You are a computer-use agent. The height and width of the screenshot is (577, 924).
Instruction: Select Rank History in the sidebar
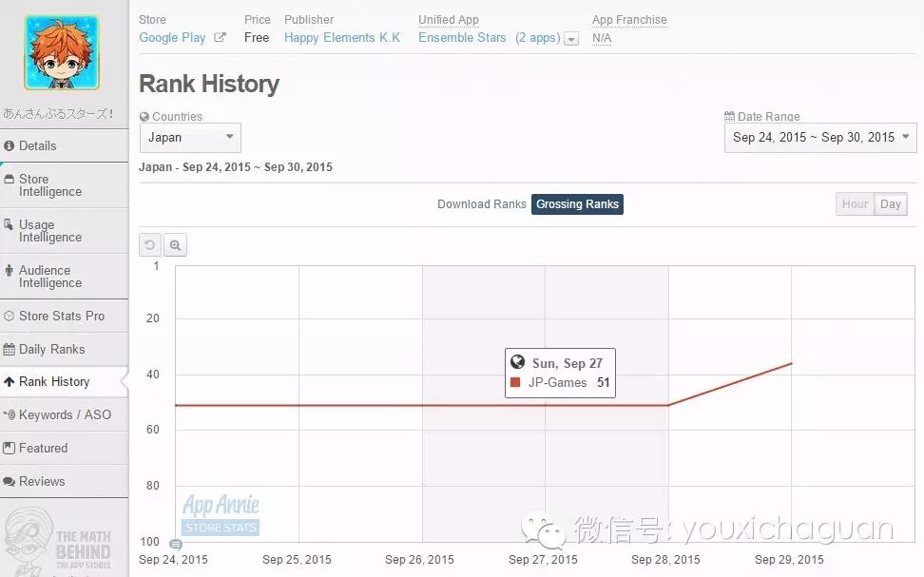pos(65,382)
